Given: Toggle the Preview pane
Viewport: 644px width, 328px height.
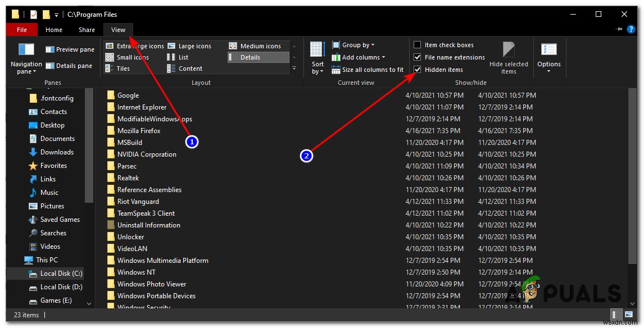Looking at the screenshot, I should coord(70,49).
